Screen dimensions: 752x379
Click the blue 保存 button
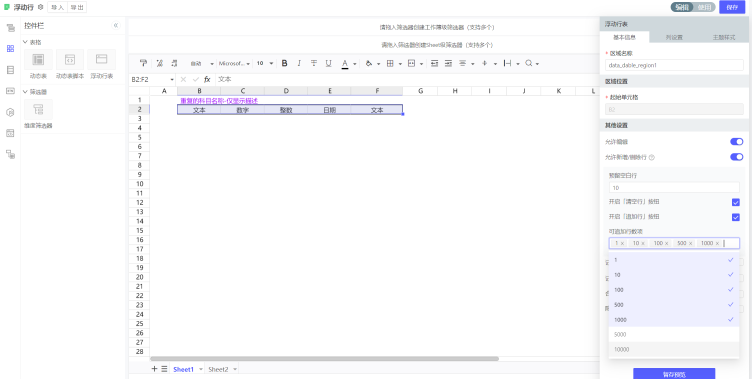(x=732, y=7)
